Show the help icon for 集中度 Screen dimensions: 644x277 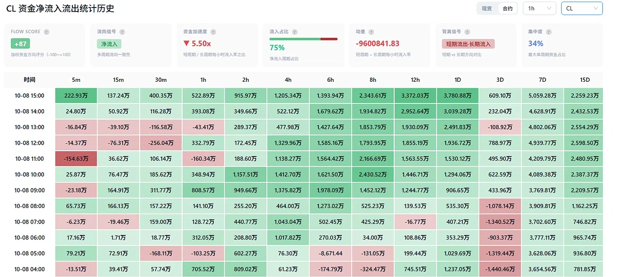[548, 32]
